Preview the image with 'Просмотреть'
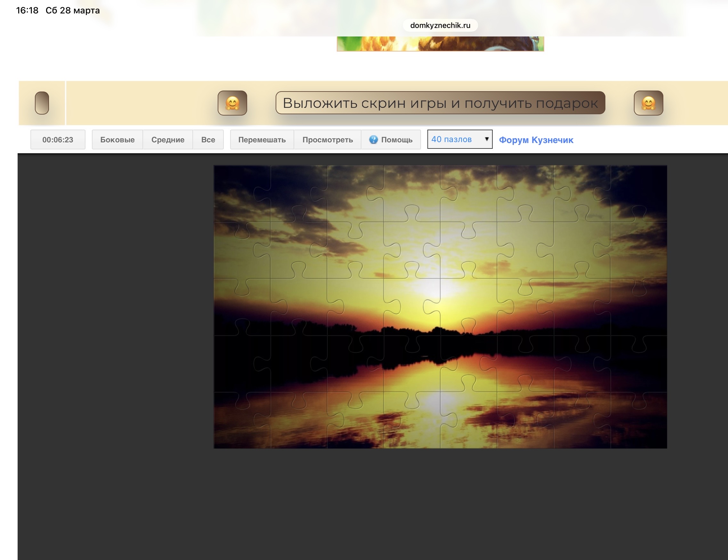Viewport: 728px width, 560px height. click(327, 140)
